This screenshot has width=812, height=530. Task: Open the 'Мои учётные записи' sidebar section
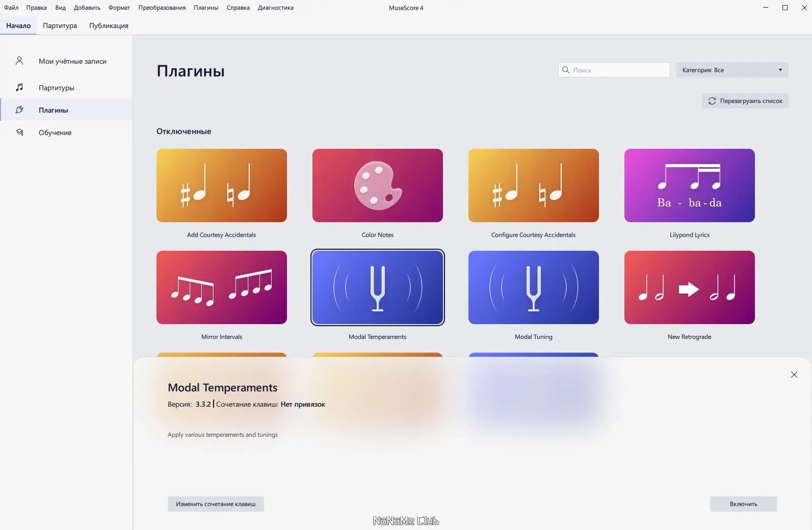66,61
